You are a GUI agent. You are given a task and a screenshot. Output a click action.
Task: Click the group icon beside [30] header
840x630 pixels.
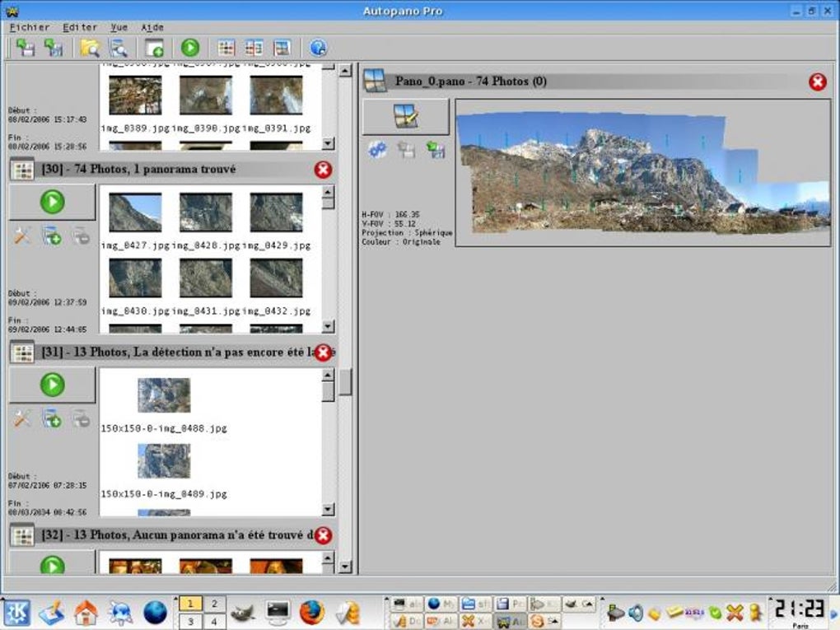pyautogui.click(x=22, y=170)
